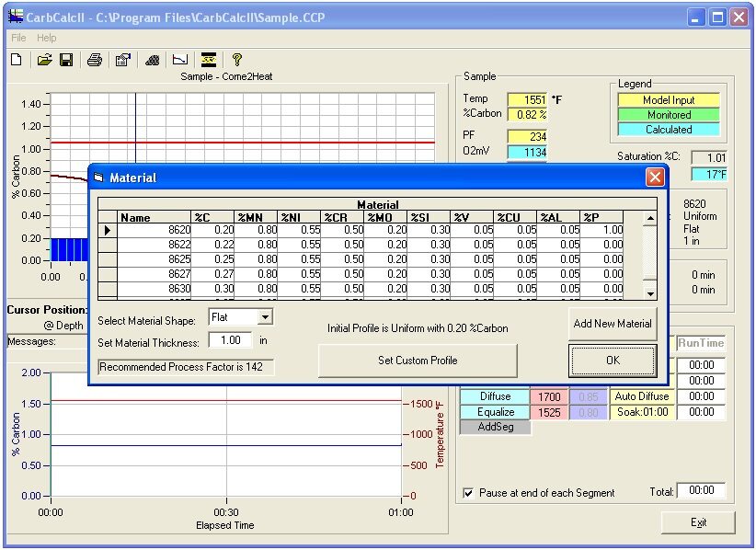Click the RunTime column header
Screen dimensions: 756x550
click(x=701, y=343)
